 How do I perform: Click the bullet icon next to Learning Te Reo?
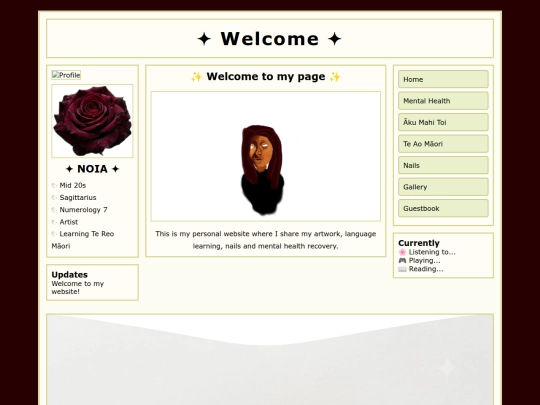coord(54,234)
